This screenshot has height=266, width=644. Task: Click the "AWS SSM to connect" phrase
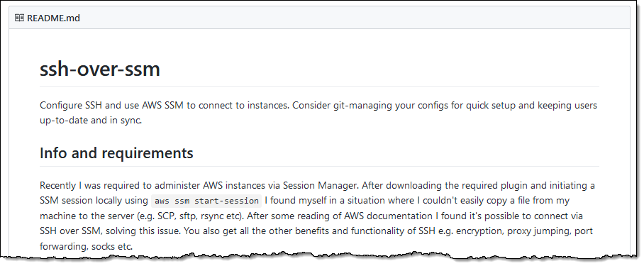coord(184,106)
